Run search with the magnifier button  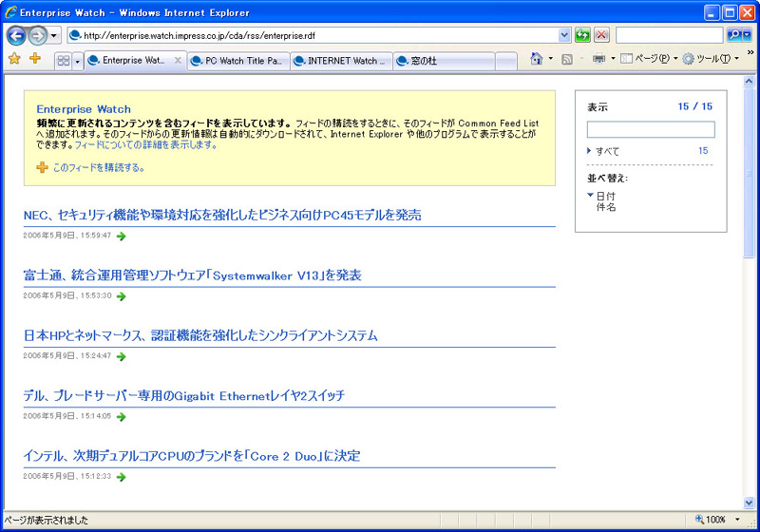(x=734, y=35)
